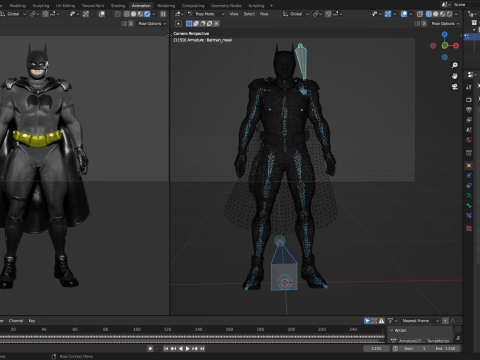Toggle camera view gizmo button
The image size is (480, 360).
[x=455, y=87]
